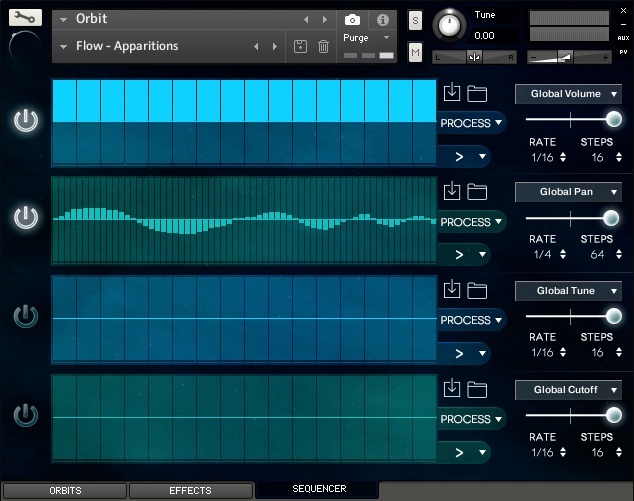Click the Global Cutoff sequencer step grid

243,417
